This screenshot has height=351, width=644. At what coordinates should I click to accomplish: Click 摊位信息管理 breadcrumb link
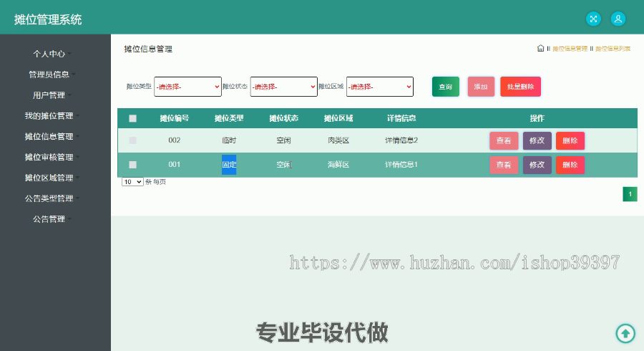click(x=570, y=49)
